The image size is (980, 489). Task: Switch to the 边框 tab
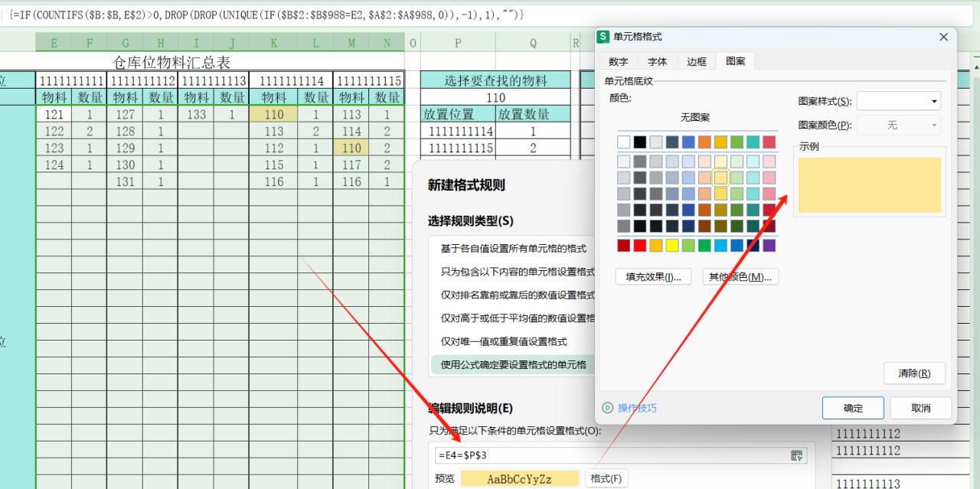coord(697,62)
